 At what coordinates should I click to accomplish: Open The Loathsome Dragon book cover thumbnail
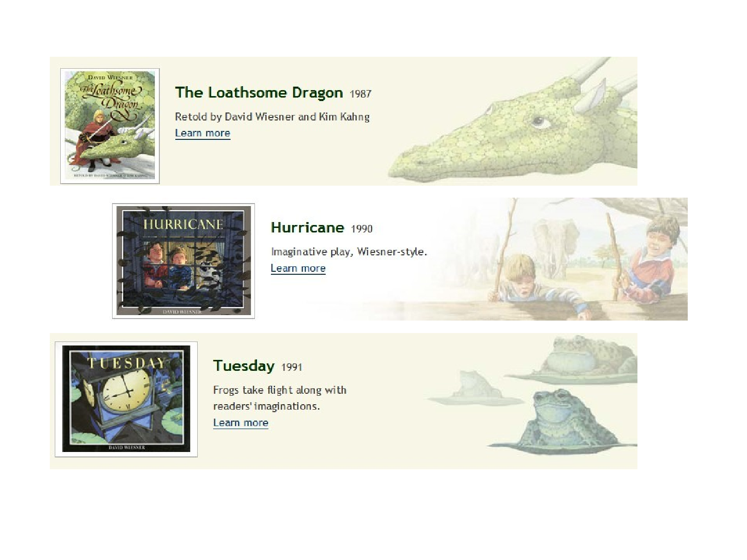[x=110, y=126]
